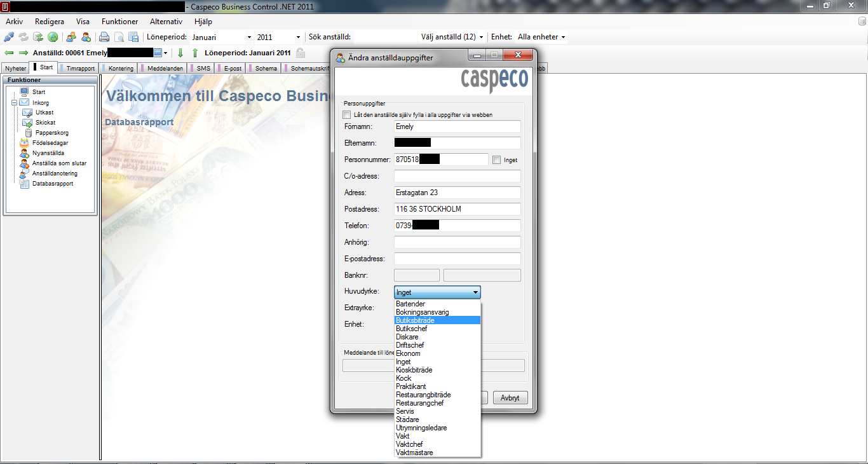Click the Sök anställd search field

pyautogui.click(x=385, y=37)
